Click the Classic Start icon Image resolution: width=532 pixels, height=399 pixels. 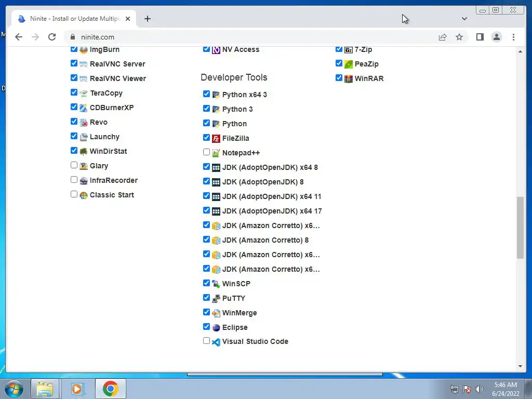(84, 195)
